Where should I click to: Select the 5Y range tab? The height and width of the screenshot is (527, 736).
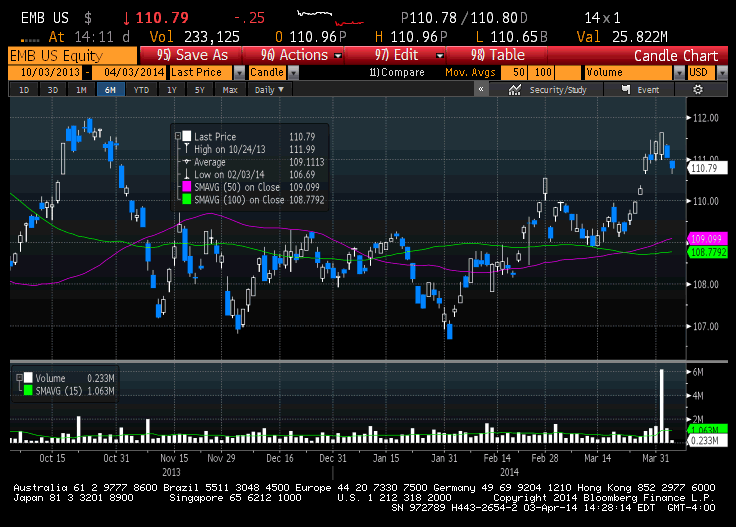click(x=200, y=90)
